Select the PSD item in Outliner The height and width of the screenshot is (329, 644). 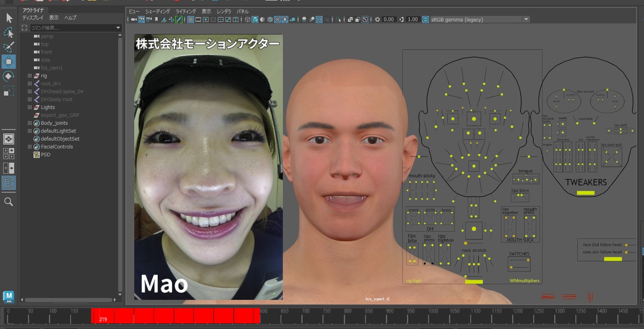coord(45,154)
